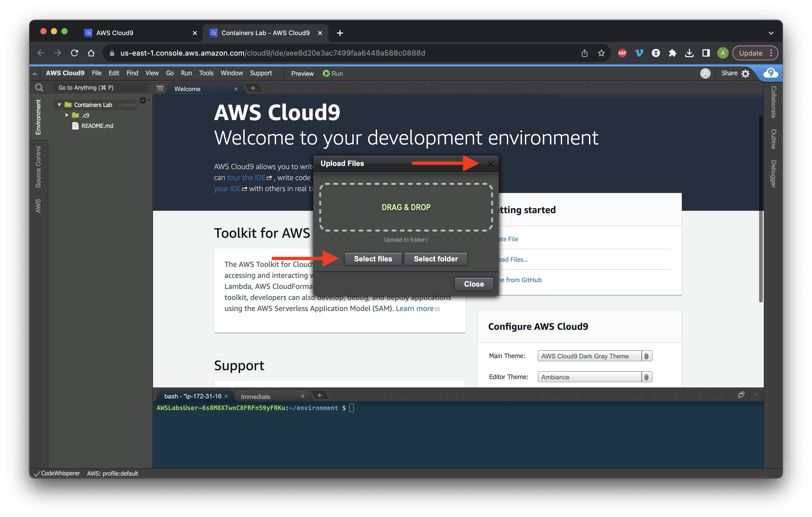Screen dimensions: 812x517
Task: Open the AWS side panel
Action: [x=38, y=206]
